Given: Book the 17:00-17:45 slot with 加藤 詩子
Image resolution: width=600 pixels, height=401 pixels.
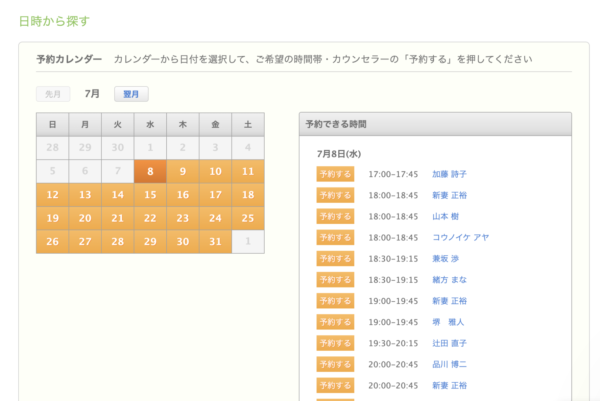Looking at the screenshot, I should click(x=335, y=174).
